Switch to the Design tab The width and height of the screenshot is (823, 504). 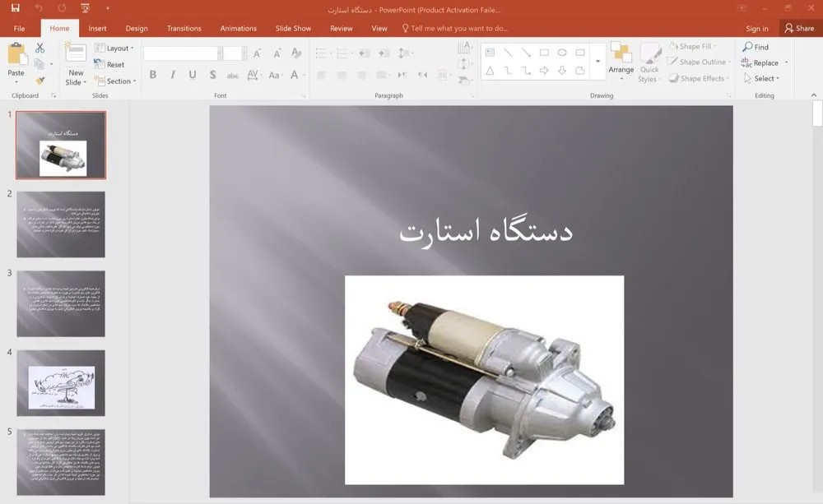click(137, 28)
